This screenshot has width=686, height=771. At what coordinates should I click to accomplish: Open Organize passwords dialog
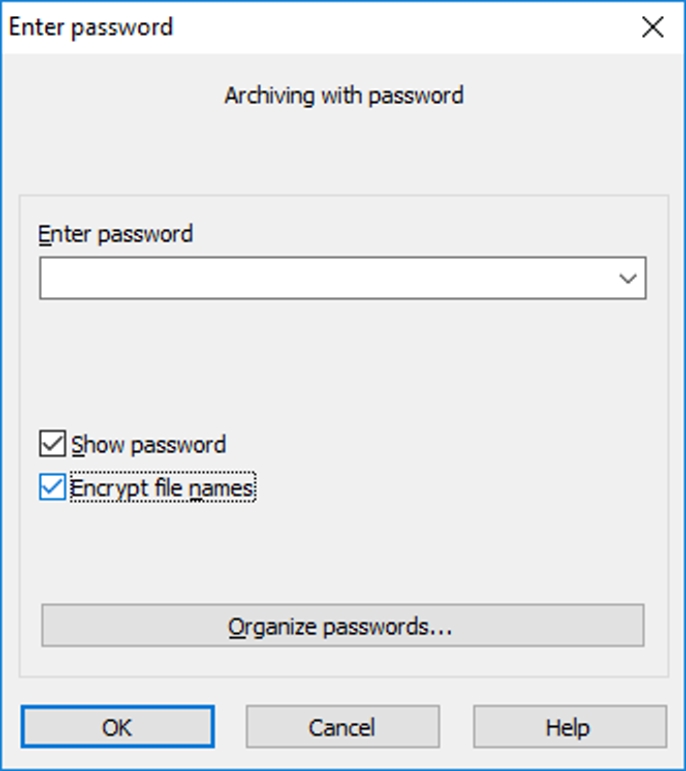(342, 626)
